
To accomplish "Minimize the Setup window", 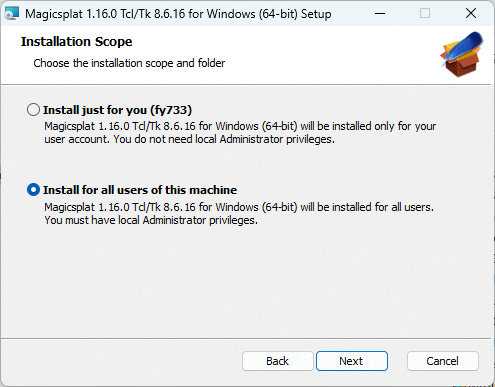I will [380, 14].
